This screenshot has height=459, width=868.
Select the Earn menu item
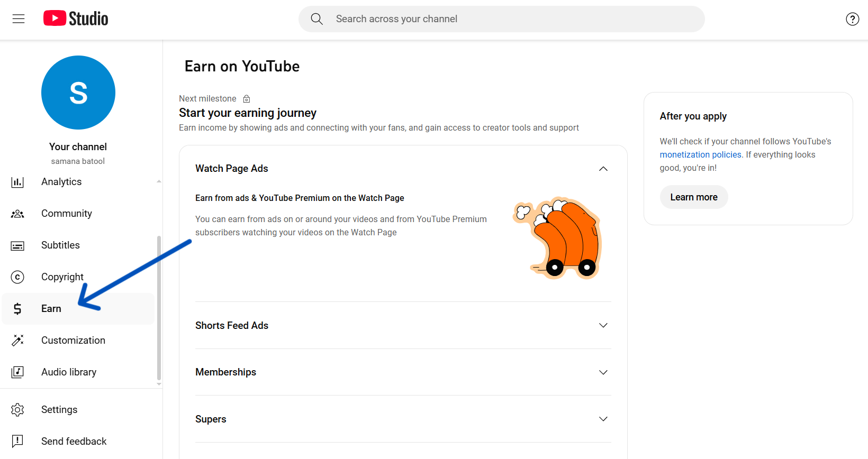click(x=78, y=309)
